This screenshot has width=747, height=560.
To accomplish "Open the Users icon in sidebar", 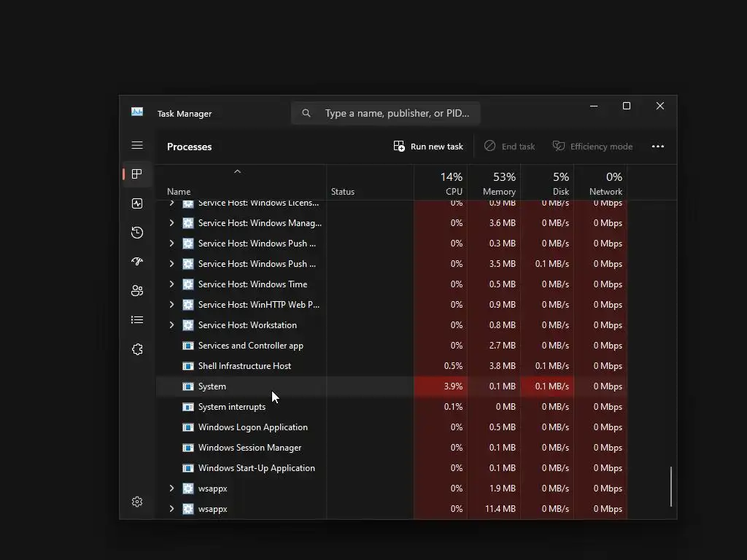I will click(137, 290).
